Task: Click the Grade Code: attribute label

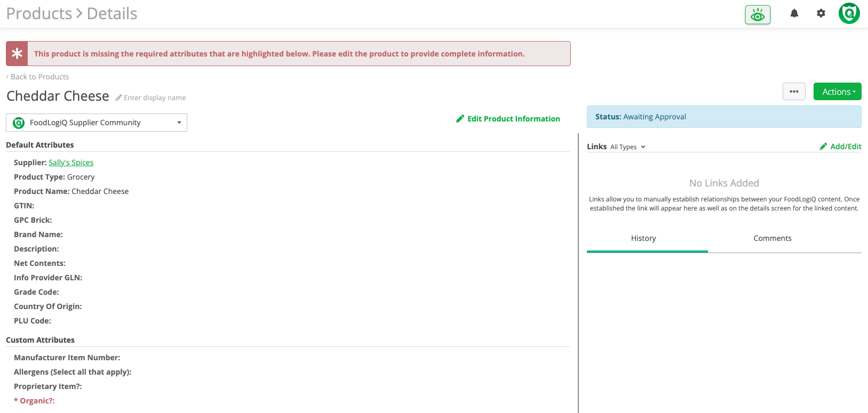Action: point(36,292)
